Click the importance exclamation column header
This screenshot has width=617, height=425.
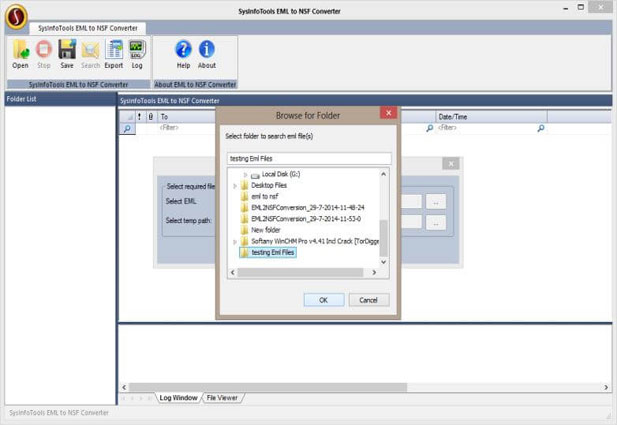pos(139,116)
